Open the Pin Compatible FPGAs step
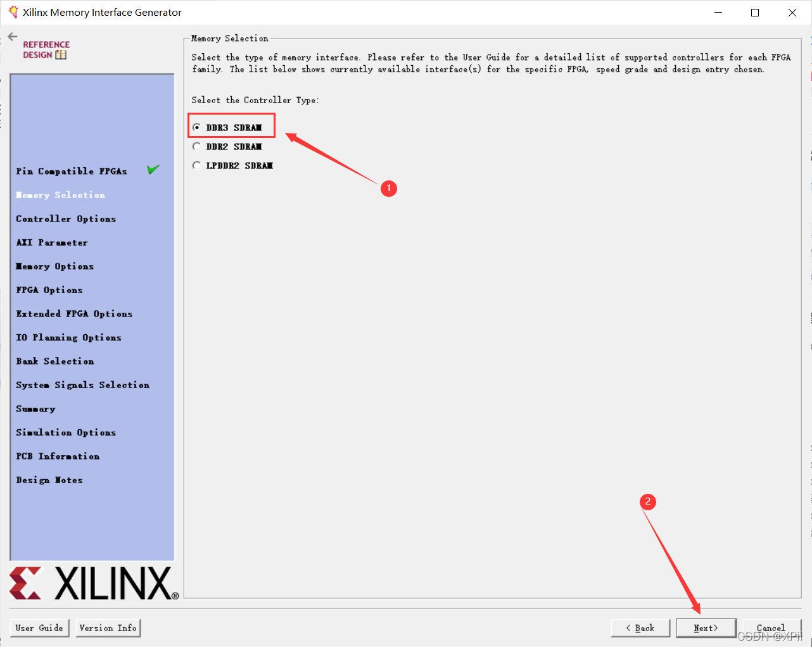Image resolution: width=812 pixels, height=647 pixels. pyautogui.click(x=72, y=172)
